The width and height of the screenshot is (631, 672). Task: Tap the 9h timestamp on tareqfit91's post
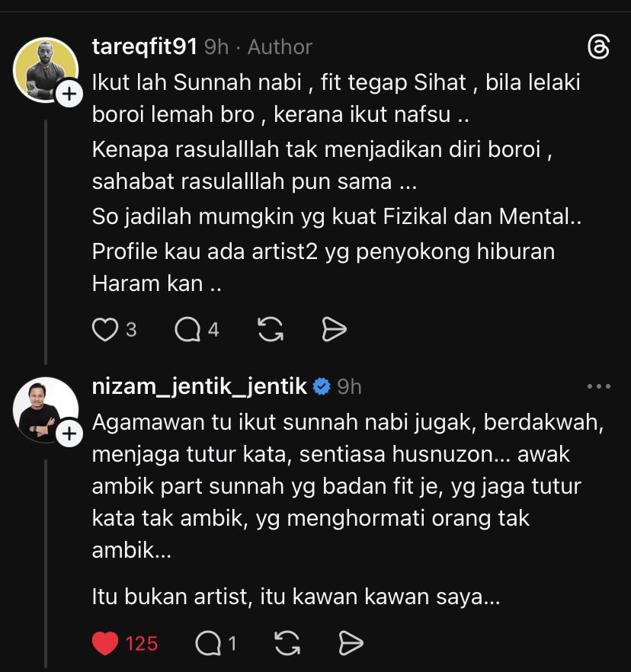(216, 47)
